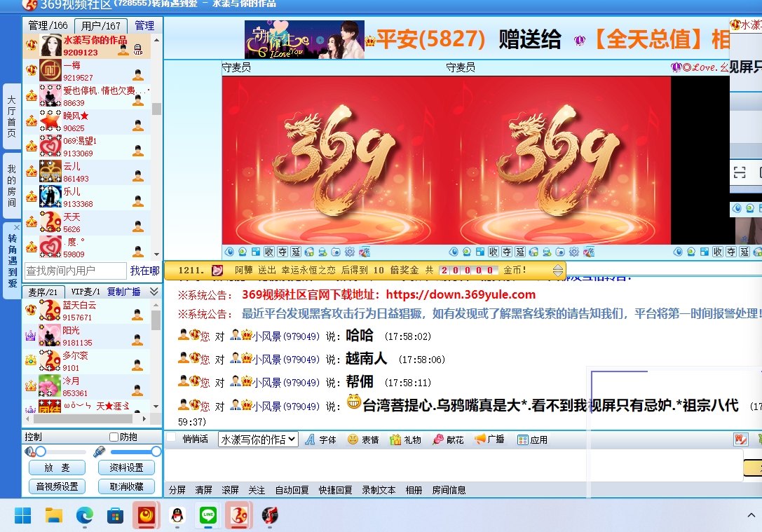Open settings gear under the middle video

574,252
